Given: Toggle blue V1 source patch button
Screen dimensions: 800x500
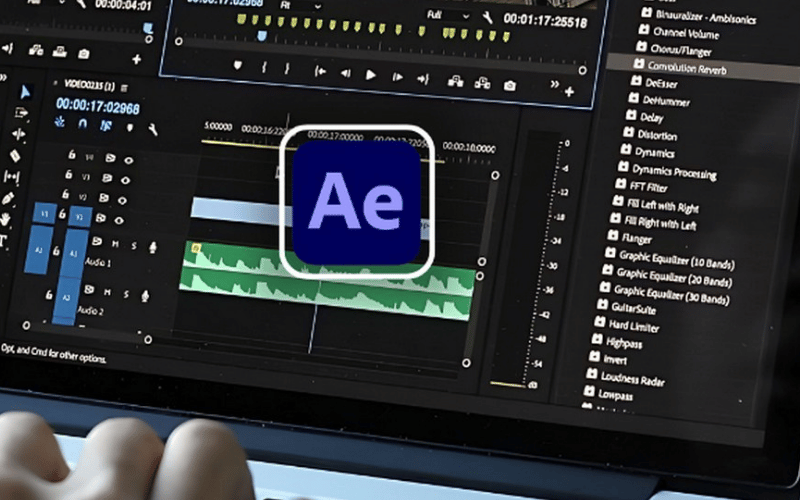Looking at the screenshot, I should click(45, 213).
